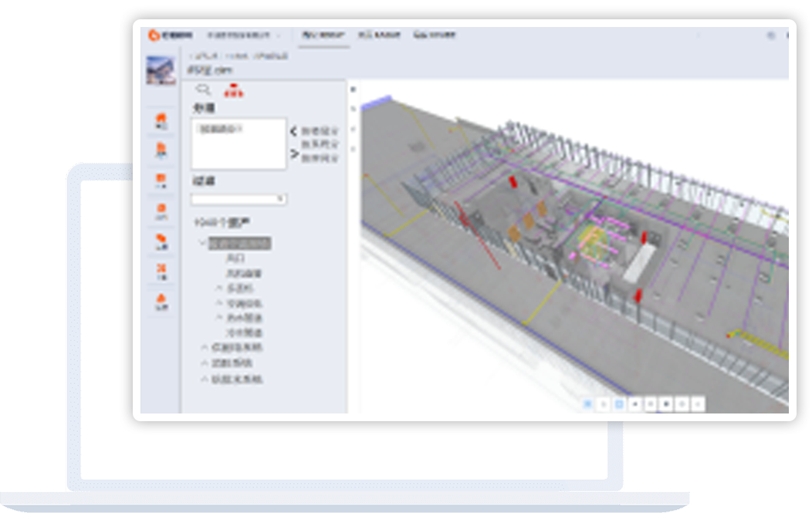This screenshot has width=812, height=513.
Task: Click the left-pointing arrow beside the list box
Action: [x=293, y=131]
